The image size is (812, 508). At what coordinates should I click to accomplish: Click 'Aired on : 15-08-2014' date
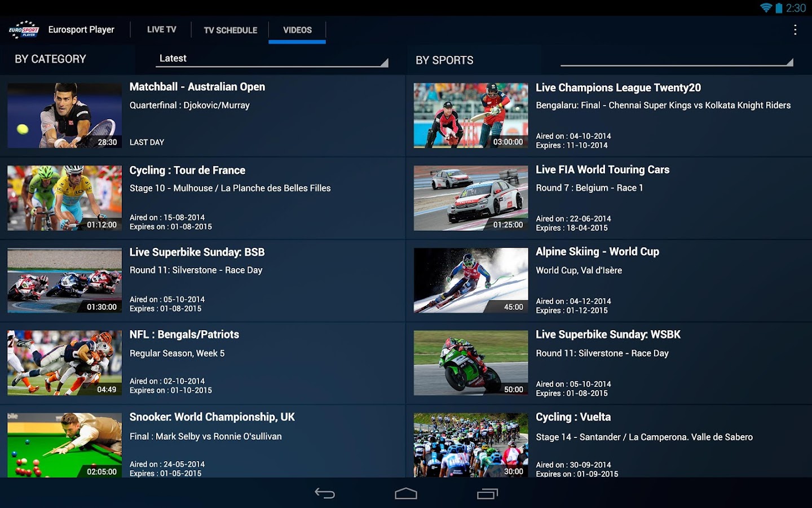click(167, 217)
